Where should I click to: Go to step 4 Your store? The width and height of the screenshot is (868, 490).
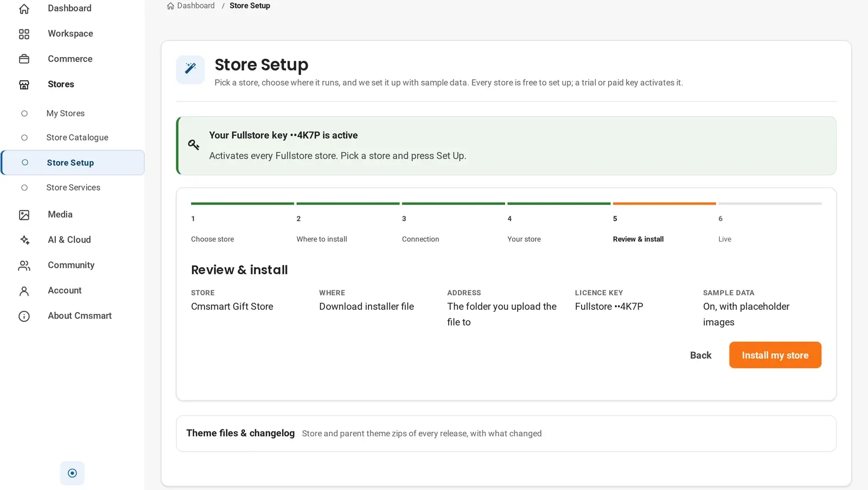[x=559, y=224]
